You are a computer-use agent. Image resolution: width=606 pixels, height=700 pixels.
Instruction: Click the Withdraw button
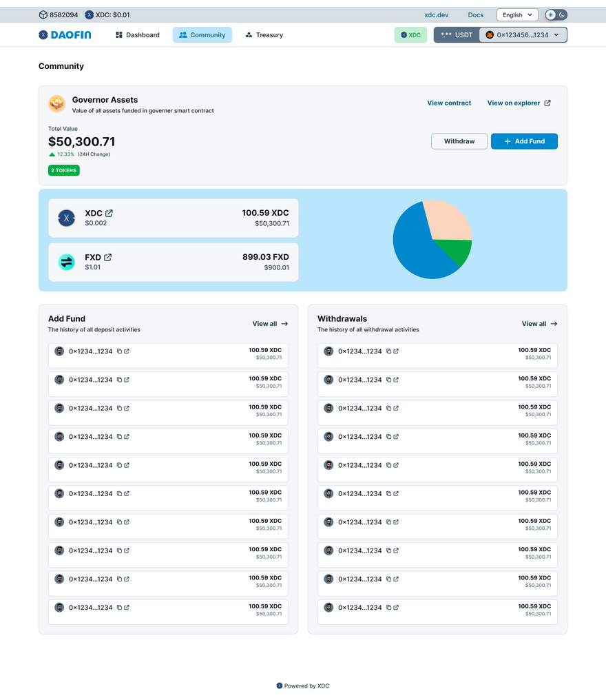459,141
